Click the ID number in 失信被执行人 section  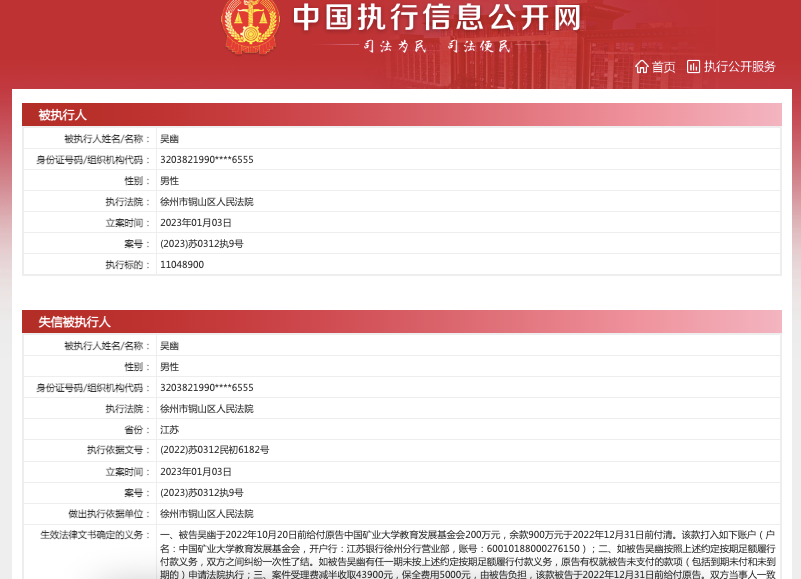pos(206,388)
